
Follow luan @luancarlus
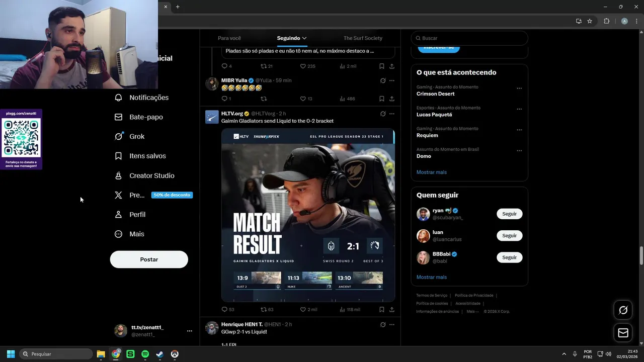click(x=509, y=235)
